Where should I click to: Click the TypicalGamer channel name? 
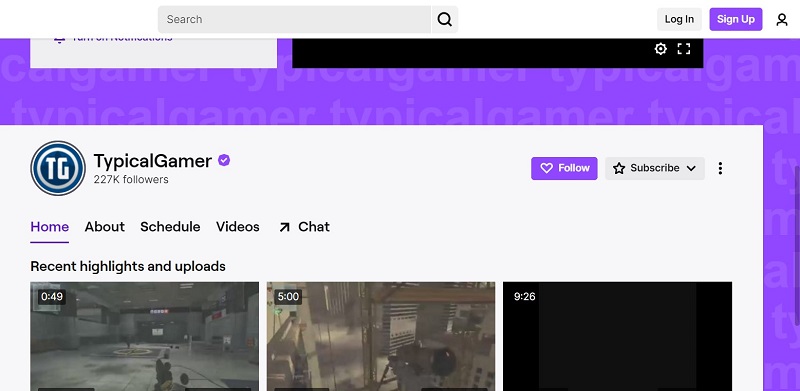[153, 161]
